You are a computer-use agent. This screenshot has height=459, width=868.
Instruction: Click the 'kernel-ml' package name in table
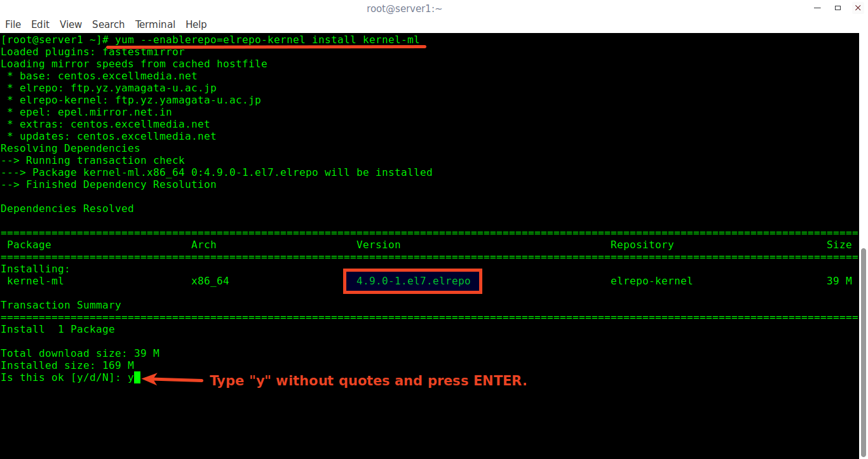point(36,281)
